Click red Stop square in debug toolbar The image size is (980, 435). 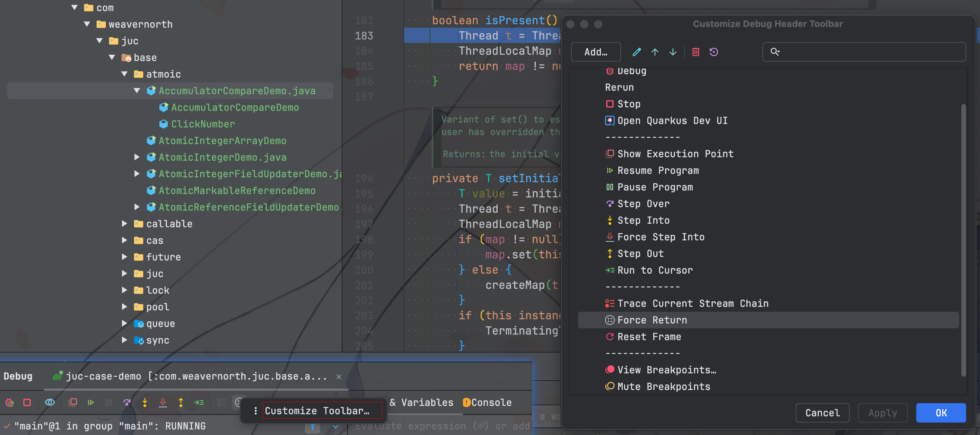pos(27,402)
